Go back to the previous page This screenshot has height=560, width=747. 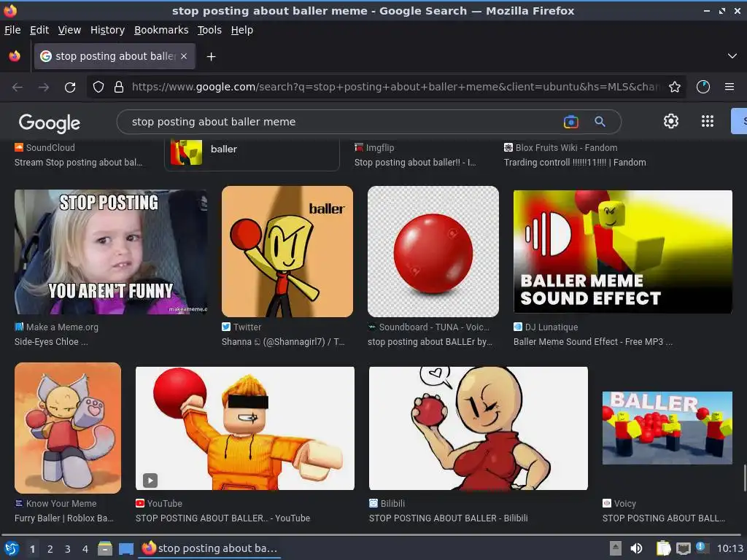click(18, 87)
